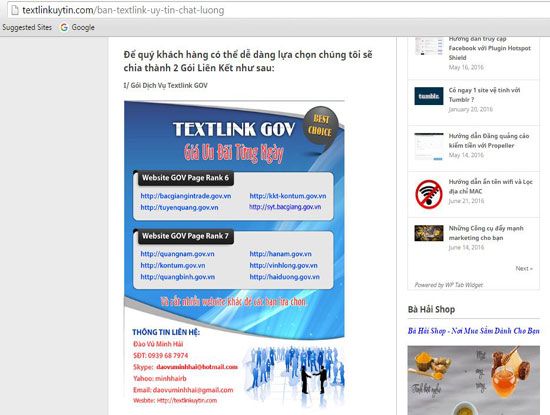Click 'Website GOV Page Rank 7' label
The width and height of the screenshot is (550, 415).
[x=185, y=236]
